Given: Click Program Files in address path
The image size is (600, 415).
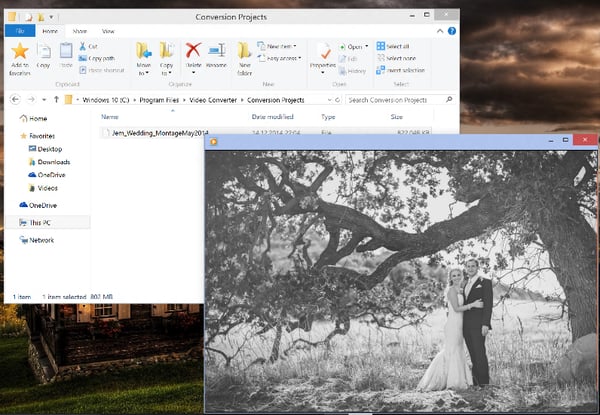Looking at the screenshot, I should (159, 100).
